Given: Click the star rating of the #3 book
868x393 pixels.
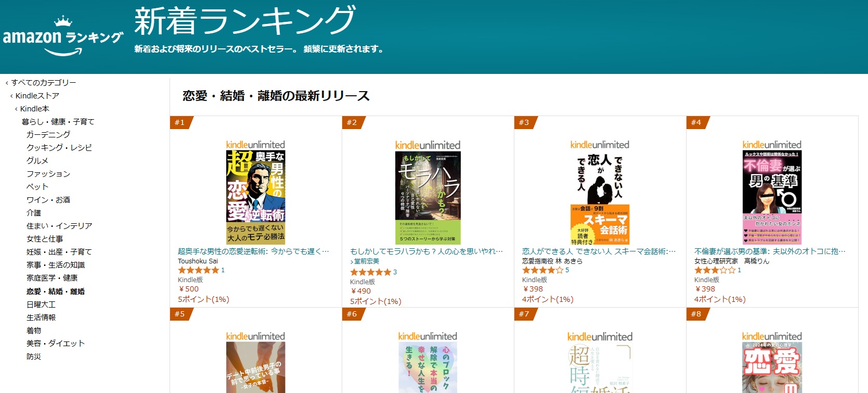Looking at the screenshot, I should pyautogui.click(x=542, y=270).
